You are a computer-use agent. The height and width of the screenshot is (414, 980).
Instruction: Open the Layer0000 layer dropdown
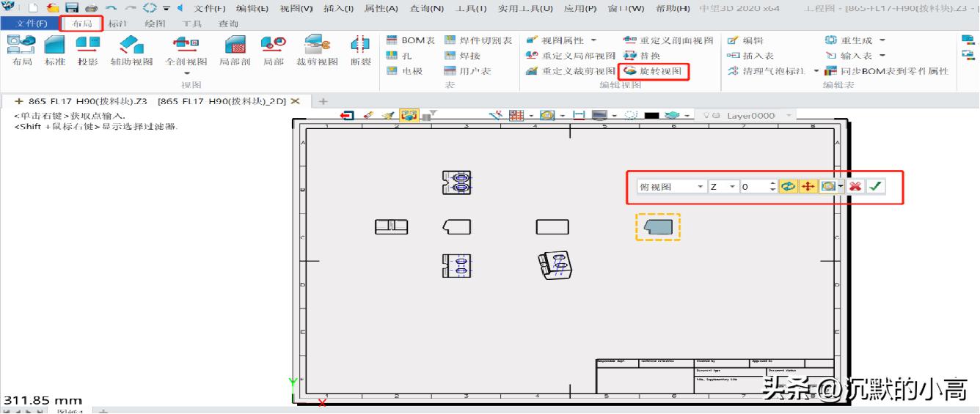tap(789, 116)
